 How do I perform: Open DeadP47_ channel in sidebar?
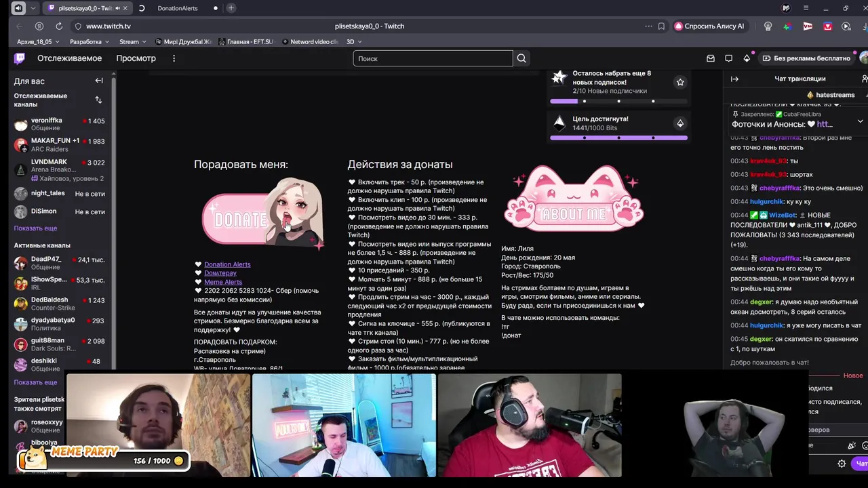pyautogui.click(x=60, y=263)
